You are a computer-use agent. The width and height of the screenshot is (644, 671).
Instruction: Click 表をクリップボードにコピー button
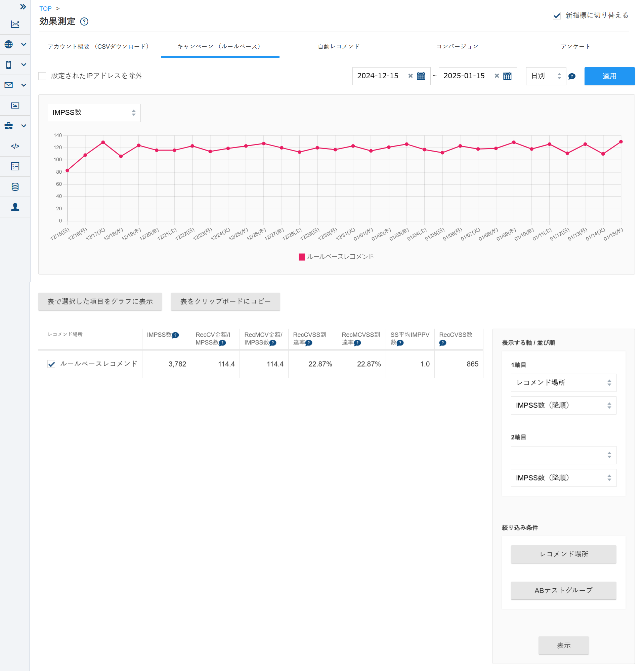point(225,302)
